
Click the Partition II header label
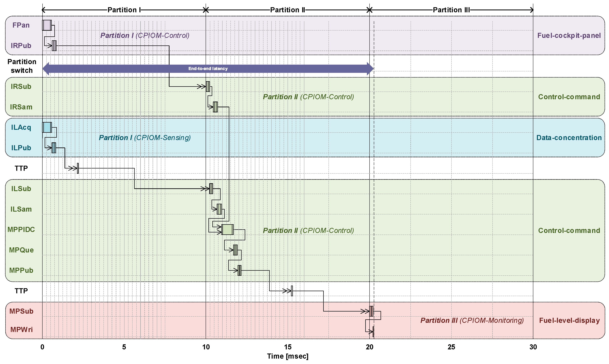288,10
